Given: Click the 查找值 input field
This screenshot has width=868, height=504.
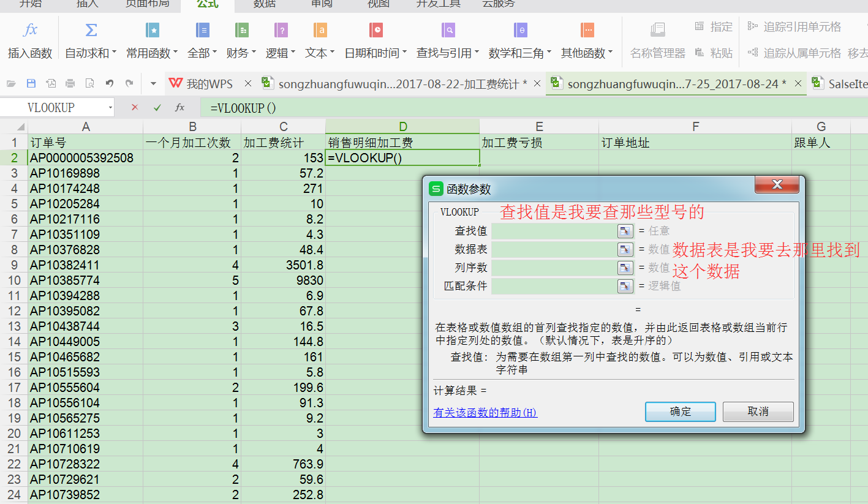Looking at the screenshot, I should click(554, 231).
